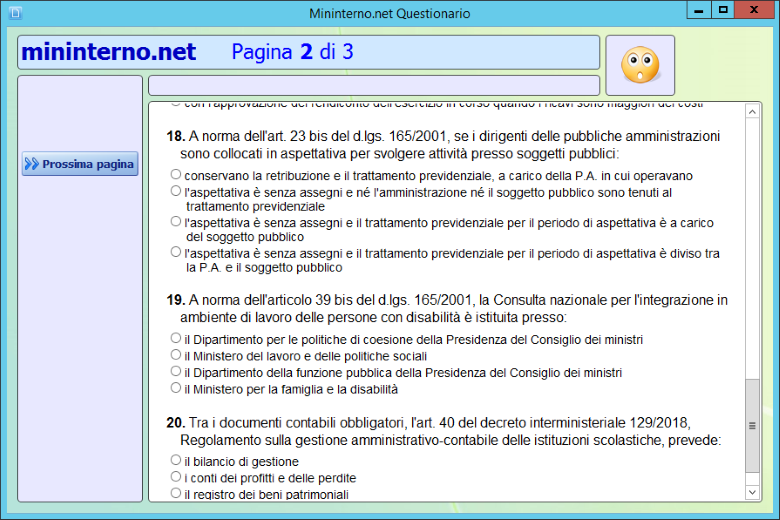The image size is (780, 520).
Task: Pick 'Dipartimento della funzione pubblica' radio option
Action: click(176, 371)
